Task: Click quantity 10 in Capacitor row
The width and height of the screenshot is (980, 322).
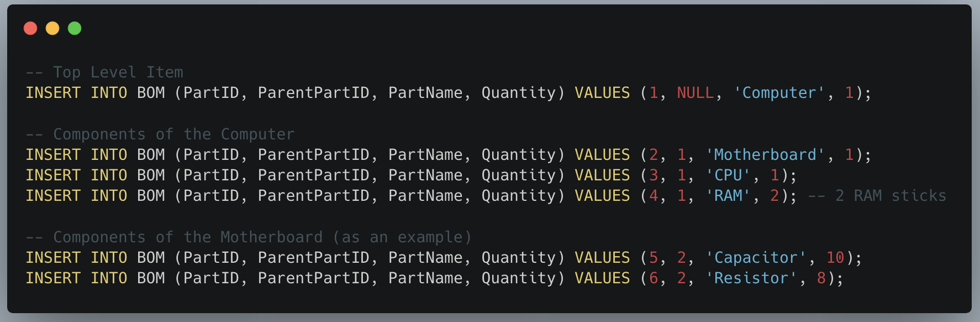Action: [x=835, y=258]
